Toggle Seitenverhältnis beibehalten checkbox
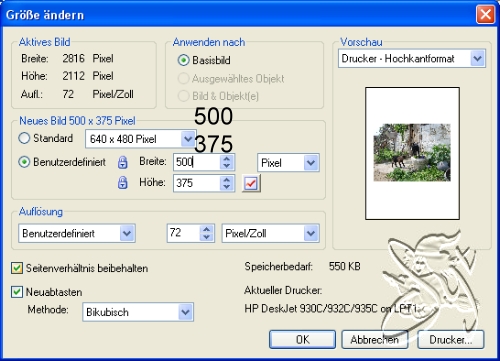The height and width of the screenshot is (361, 500). (x=17, y=268)
